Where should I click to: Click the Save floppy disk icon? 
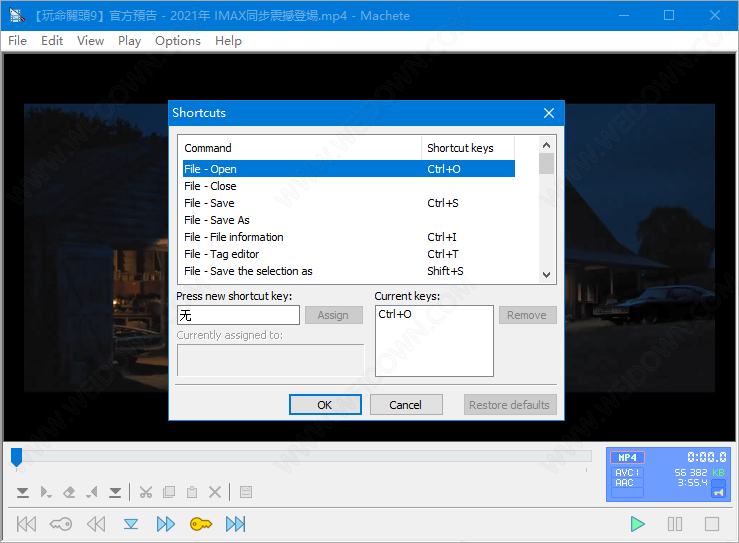(246, 493)
